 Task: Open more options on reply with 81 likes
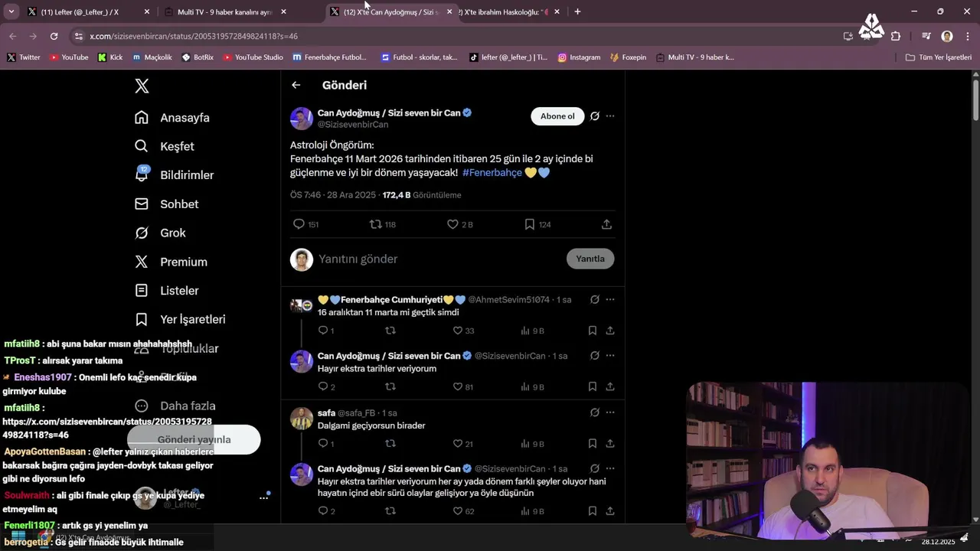(x=610, y=356)
